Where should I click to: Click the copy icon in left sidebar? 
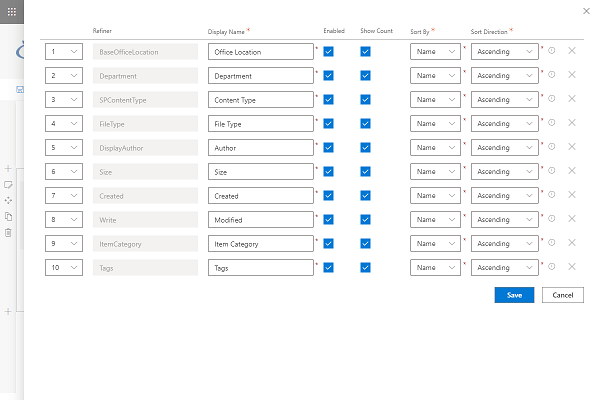[x=8, y=217]
